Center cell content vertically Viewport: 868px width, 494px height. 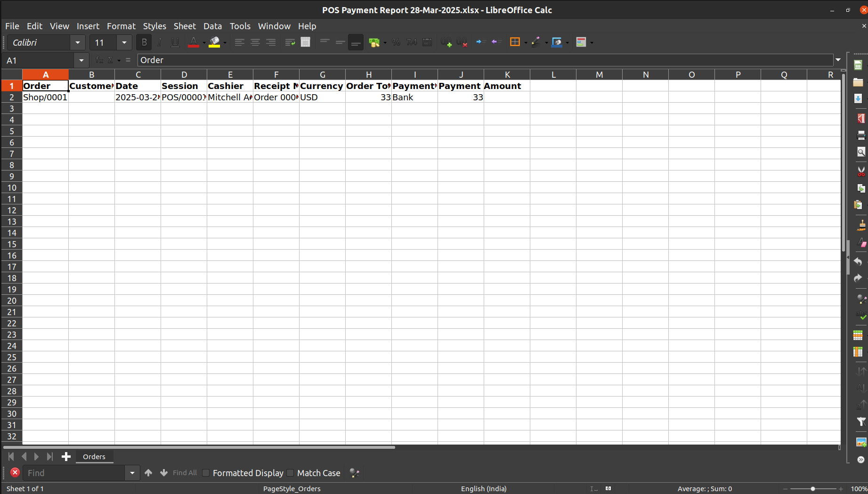[340, 42]
